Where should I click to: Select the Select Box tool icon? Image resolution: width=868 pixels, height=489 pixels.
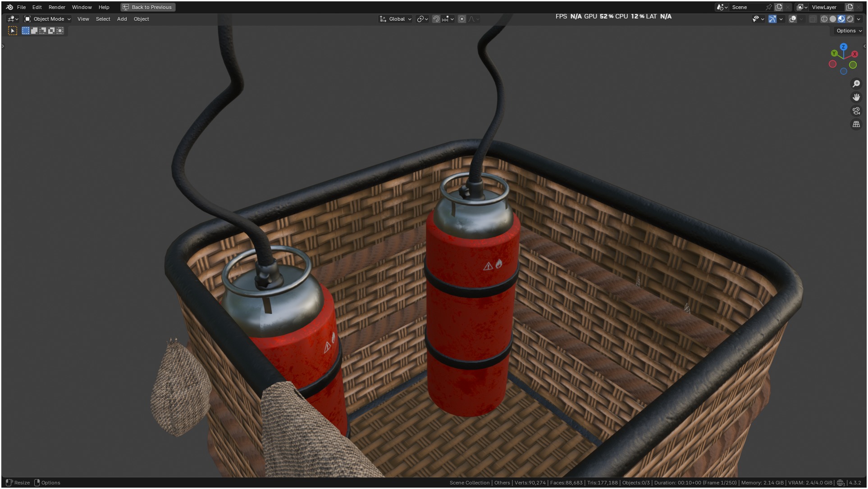(x=13, y=31)
